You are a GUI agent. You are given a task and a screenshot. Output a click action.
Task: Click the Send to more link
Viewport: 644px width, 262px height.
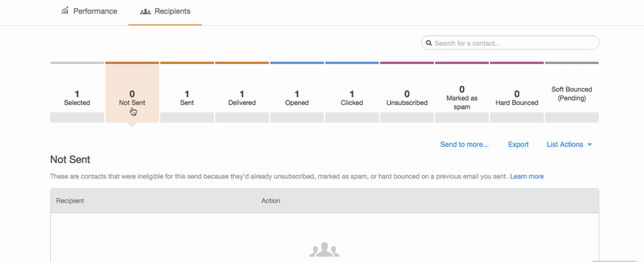tap(464, 145)
